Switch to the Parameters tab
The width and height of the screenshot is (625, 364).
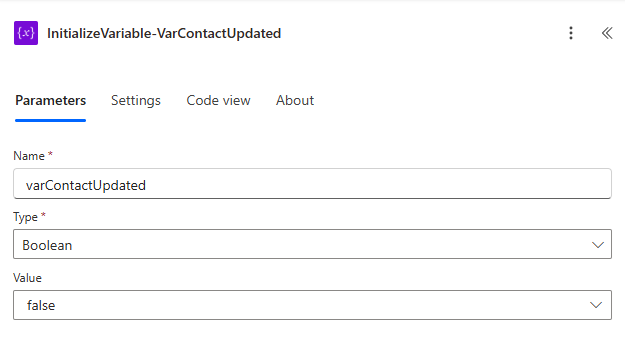[51, 100]
